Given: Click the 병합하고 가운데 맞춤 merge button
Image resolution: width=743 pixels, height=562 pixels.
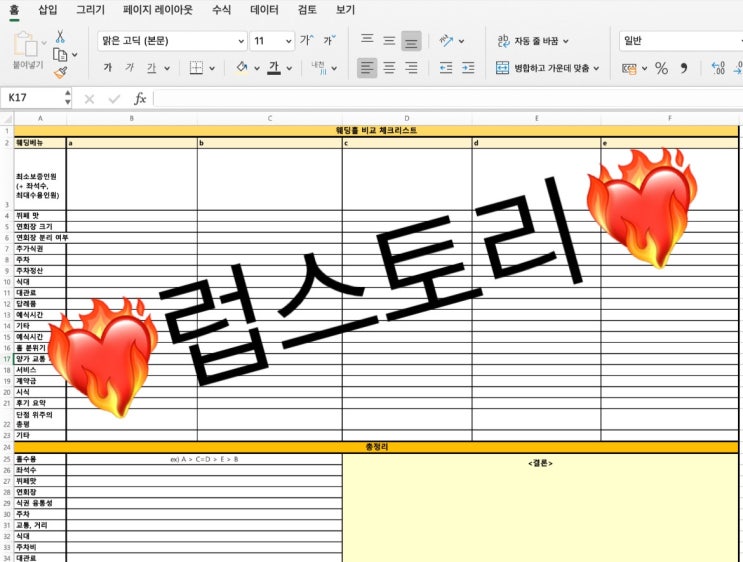Looking at the screenshot, I should pyautogui.click(x=542, y=68).
